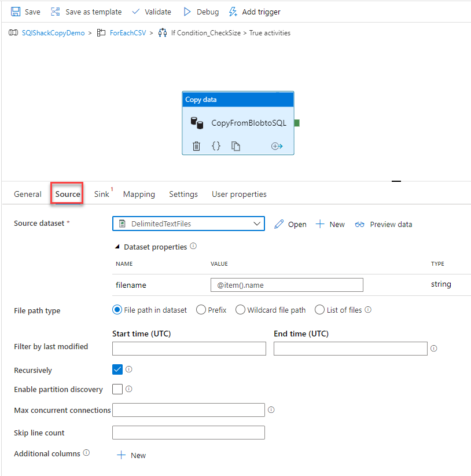
Task: Collapse the Dataset properties section
Action: pos(116,247)
